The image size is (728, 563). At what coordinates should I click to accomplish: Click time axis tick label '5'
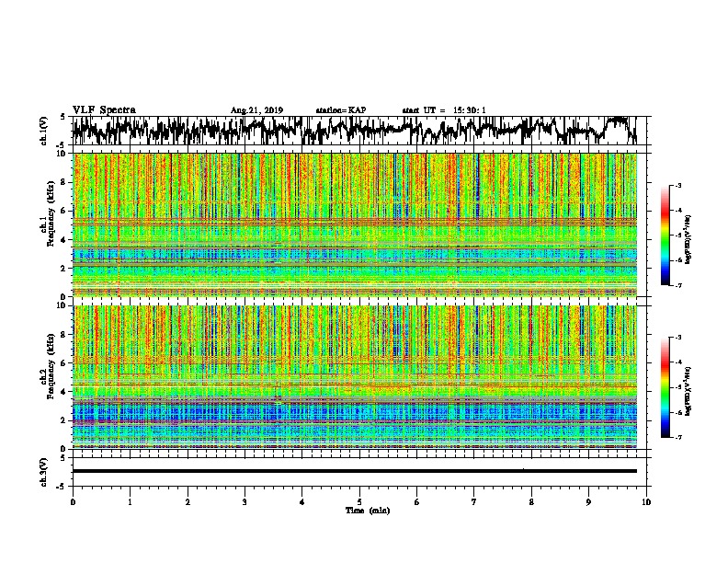[x=359, y=502]
